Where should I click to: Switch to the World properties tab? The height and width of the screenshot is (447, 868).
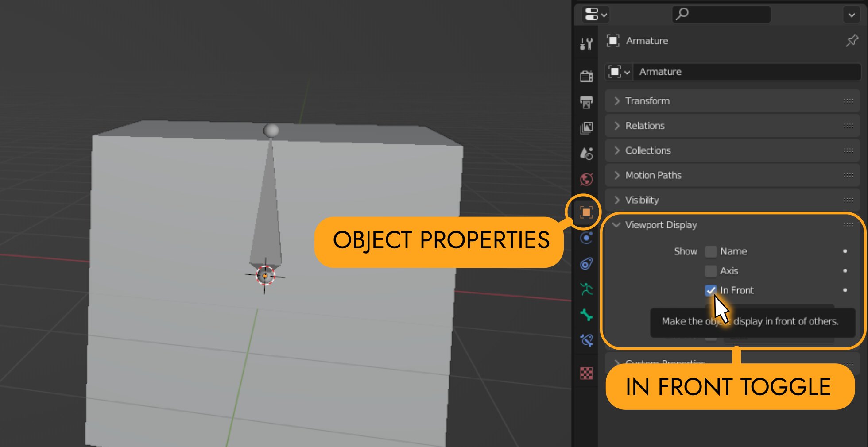coord(586,179)
